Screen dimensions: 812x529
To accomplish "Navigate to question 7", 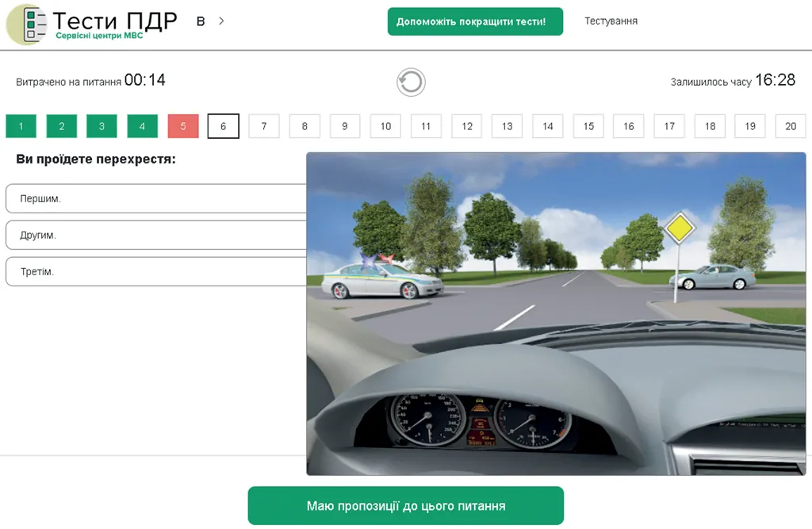I will coord(264,126).
